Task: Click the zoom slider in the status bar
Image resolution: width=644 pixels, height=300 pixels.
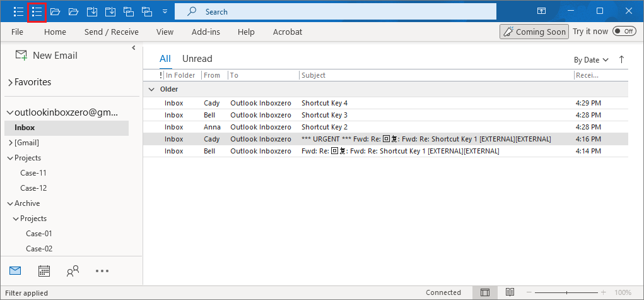Action: coord(566,292)
